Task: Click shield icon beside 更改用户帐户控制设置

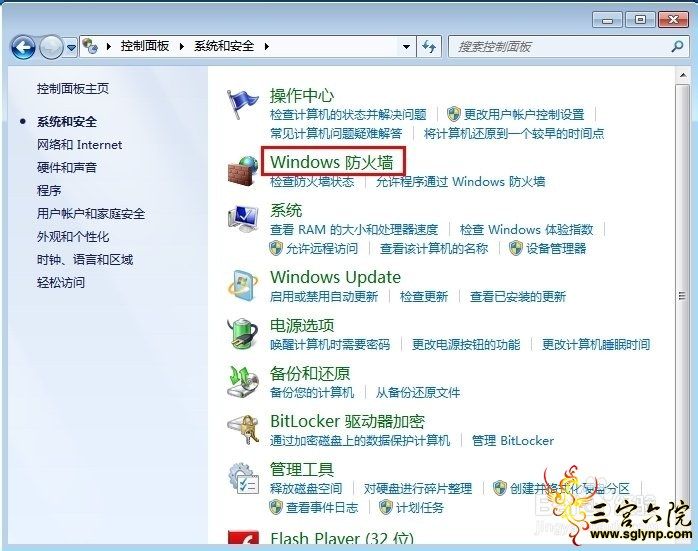Action: click(x=454, y=114)
